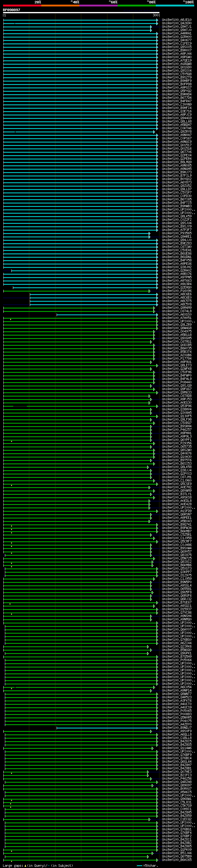Select the label UniRef100_A1BQW8

pyautogui.click(x=177, y=64)
